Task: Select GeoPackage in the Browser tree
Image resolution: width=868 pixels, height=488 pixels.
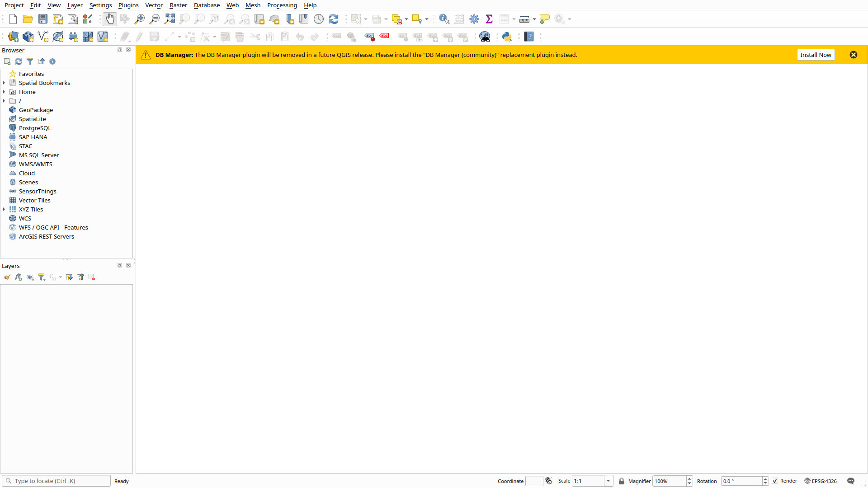Action: [x=36, y=110]
